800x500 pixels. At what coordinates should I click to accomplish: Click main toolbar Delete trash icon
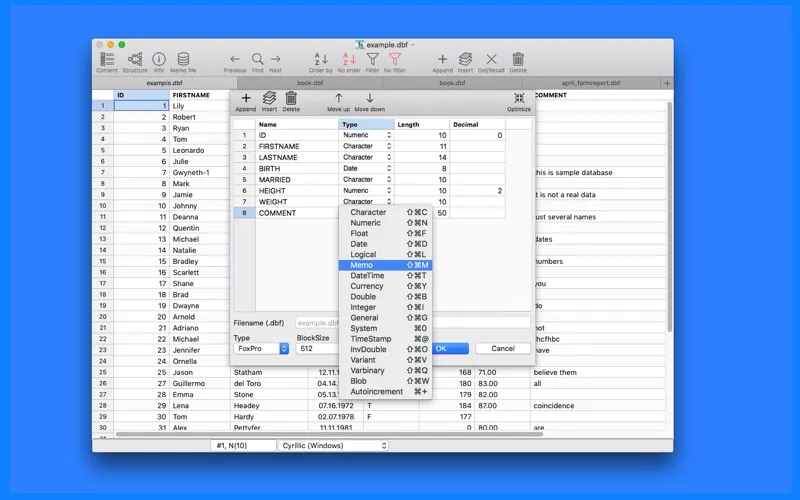pos(518,59)
